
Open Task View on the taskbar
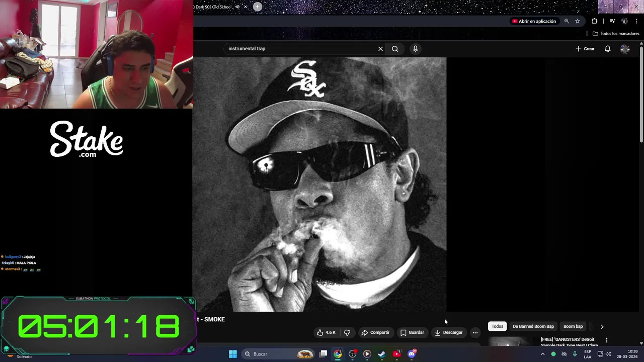[x=324, y=354]
